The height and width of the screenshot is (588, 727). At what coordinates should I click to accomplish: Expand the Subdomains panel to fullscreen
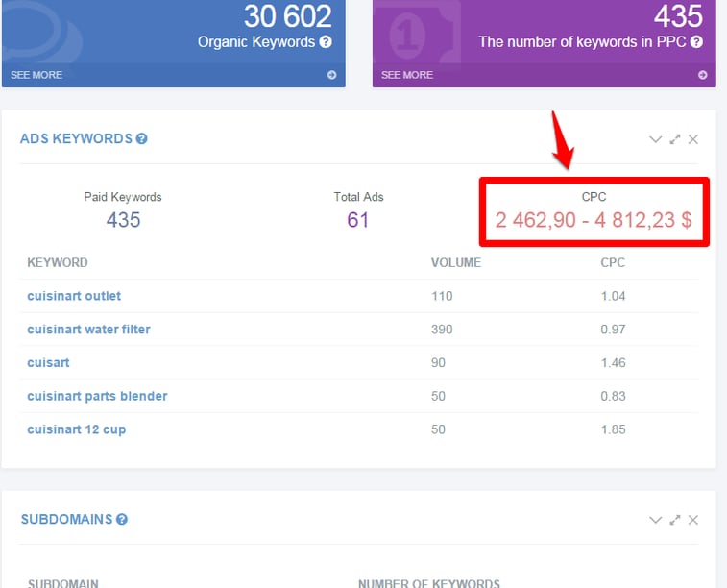click(674, 520)
